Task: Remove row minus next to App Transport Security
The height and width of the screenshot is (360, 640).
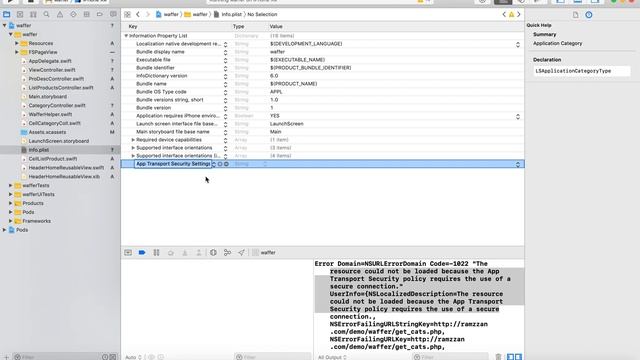Action: pos(227,164)
